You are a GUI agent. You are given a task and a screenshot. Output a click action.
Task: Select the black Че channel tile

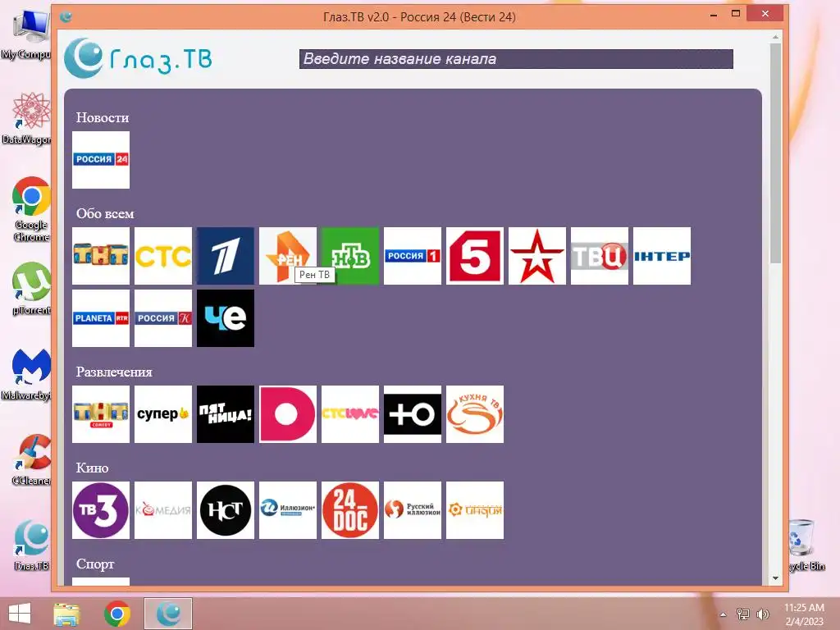[226, 318]
